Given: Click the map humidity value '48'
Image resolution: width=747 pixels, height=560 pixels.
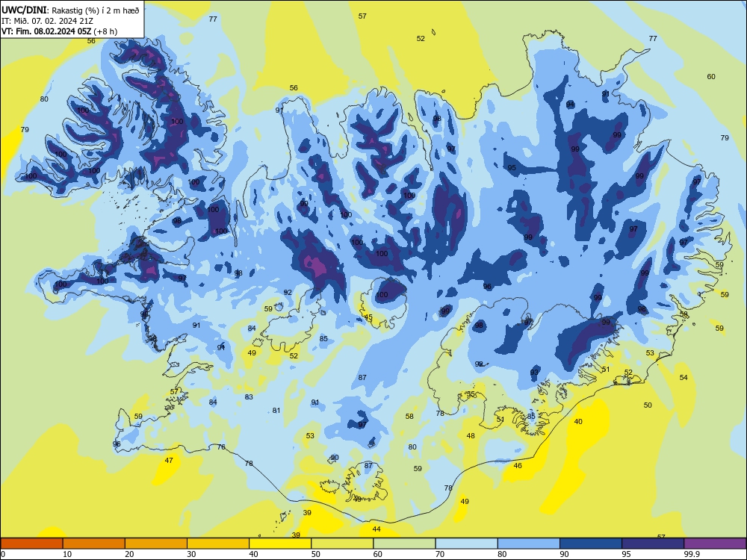Looking at the screenshot, I should [x=471, y=436].
